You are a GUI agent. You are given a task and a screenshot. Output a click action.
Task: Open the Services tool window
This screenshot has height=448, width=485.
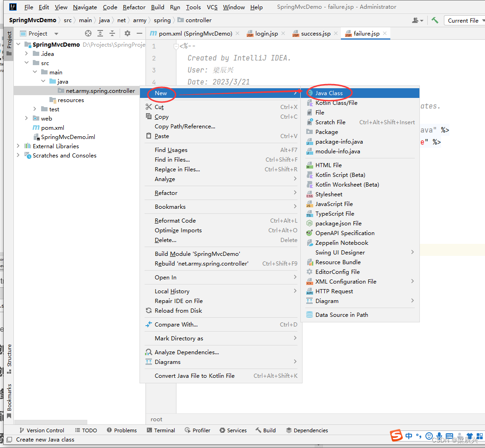coord(233,430)
